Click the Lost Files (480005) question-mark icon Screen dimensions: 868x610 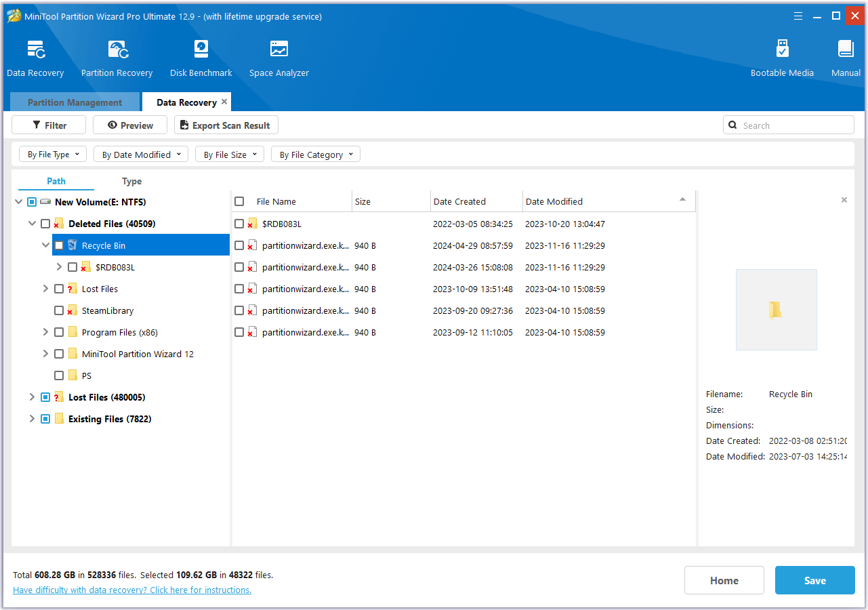point(59,397)
